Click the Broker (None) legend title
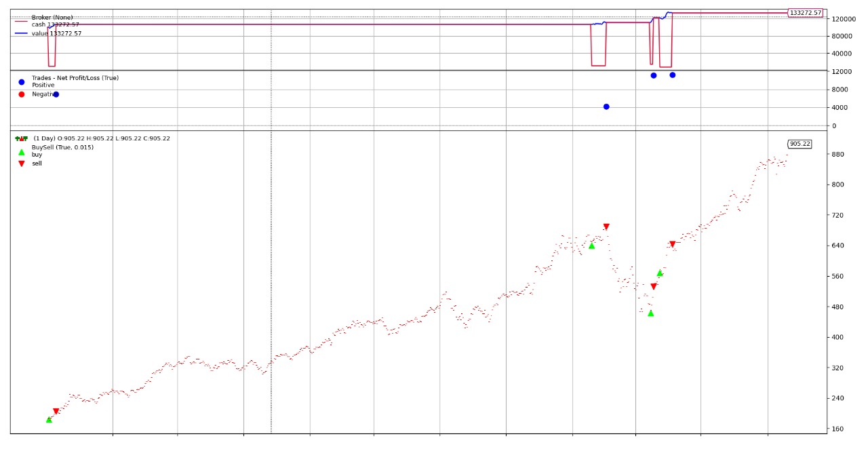The height and width of the screenshot is (449, 868). [x=52, y=18]
